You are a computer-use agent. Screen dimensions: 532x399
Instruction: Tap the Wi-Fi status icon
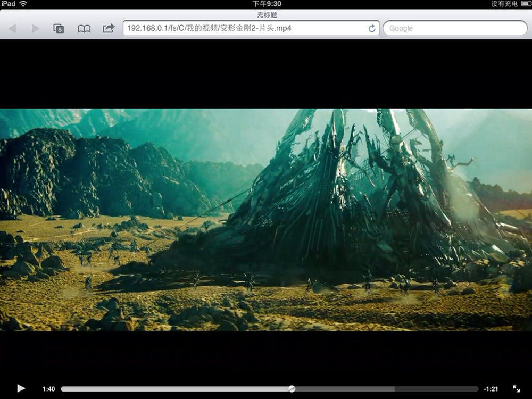[x=23, y=4]
